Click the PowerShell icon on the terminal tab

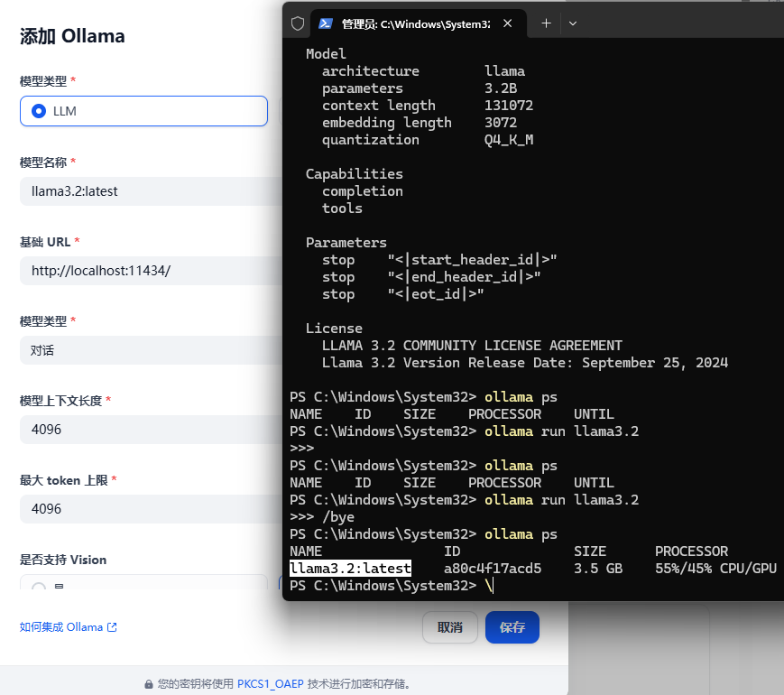point(326,23)
